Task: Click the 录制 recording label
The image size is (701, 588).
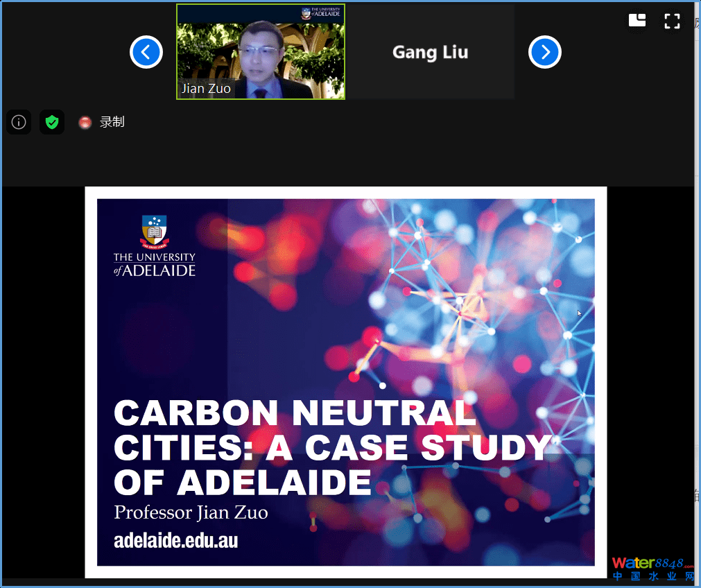Action: tap(112, 122)
